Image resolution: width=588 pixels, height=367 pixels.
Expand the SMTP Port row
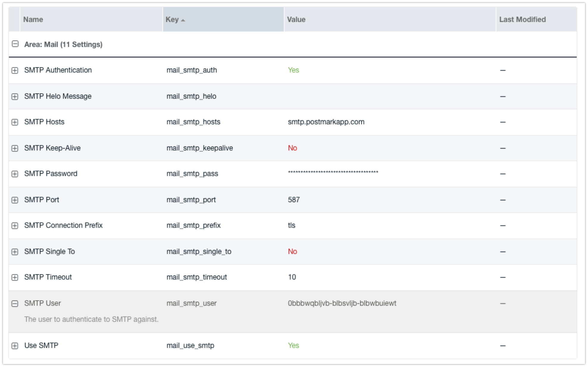(15, 200)
